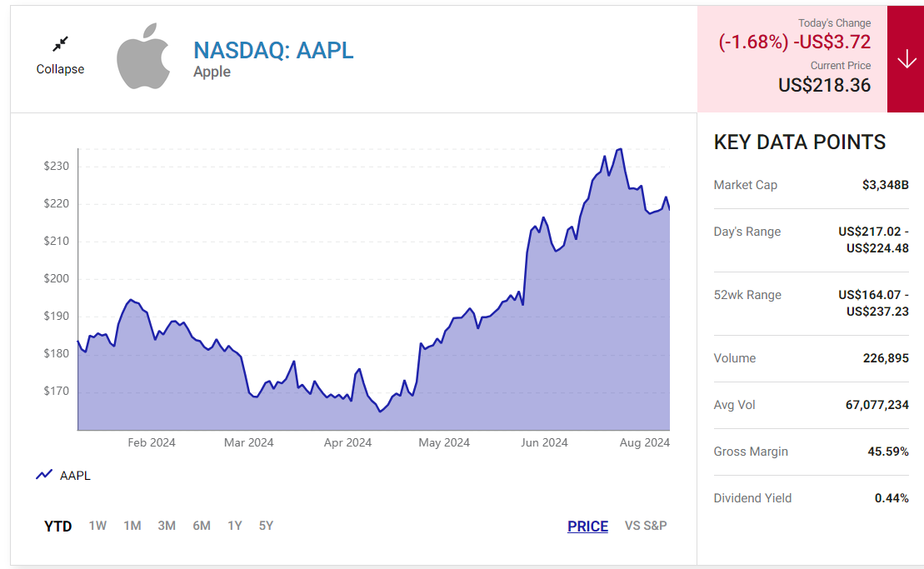Image resolution: width=924 pixels, height=569 pixels.
Task: Click the Gross Margin value 45.59%
Action: tap(888, 452)
